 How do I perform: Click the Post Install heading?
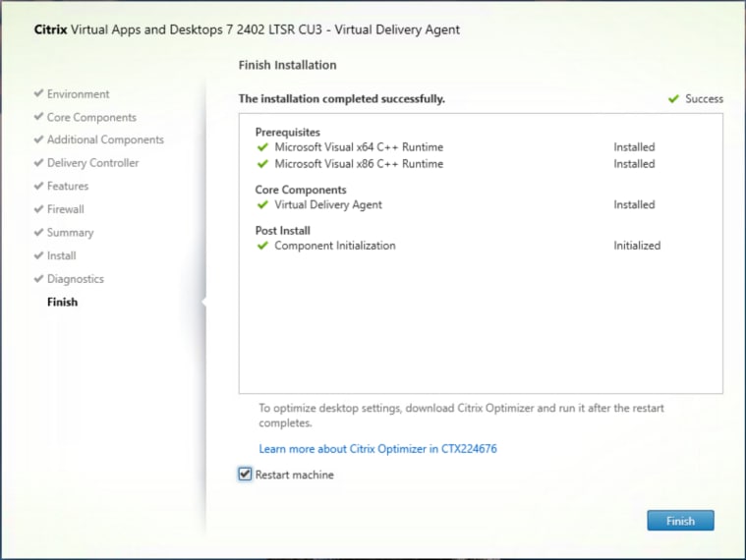point(283,231)
